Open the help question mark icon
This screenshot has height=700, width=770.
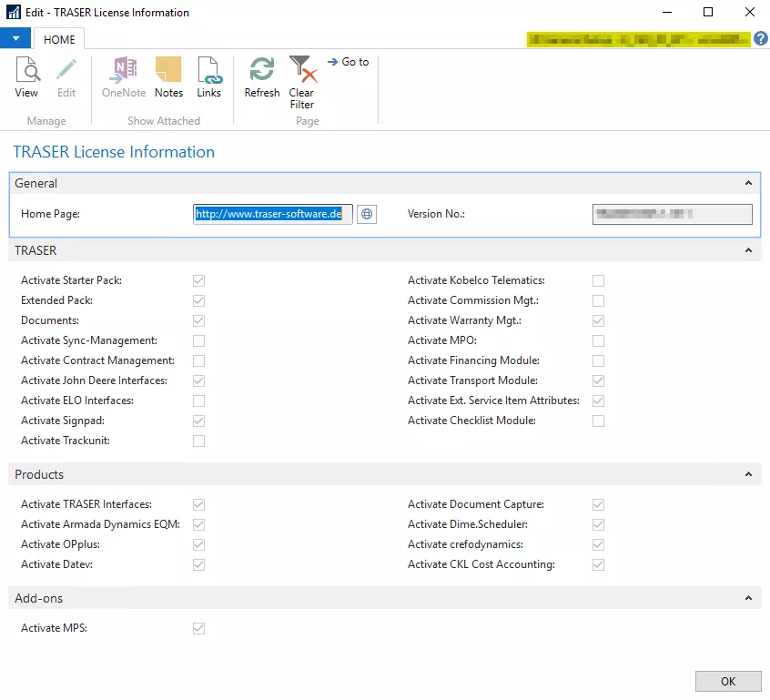761,38
